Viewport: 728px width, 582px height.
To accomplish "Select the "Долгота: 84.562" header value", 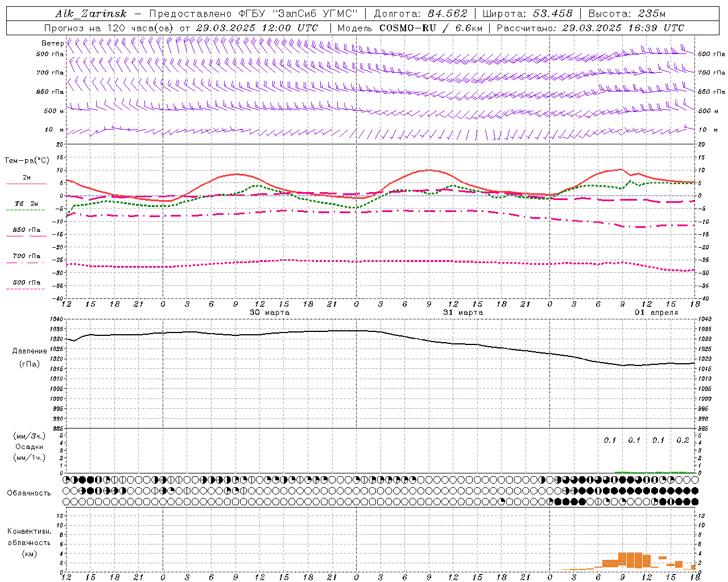I will click(420, 14).
